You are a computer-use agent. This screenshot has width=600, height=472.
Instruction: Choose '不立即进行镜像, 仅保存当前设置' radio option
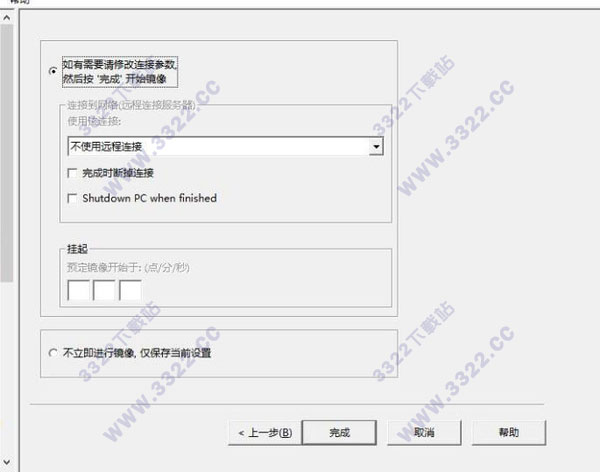tap(53, 353)
